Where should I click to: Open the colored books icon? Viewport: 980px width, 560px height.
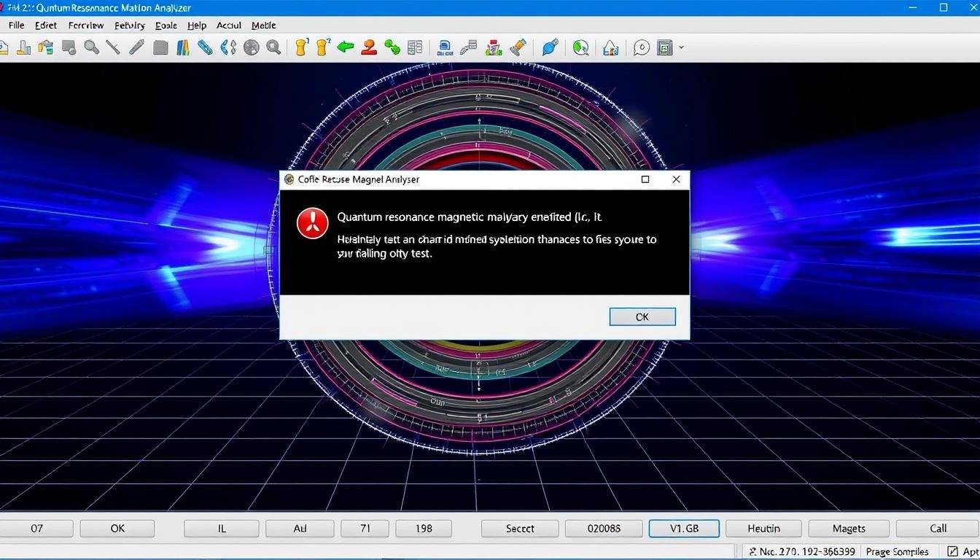coord(183,48)
